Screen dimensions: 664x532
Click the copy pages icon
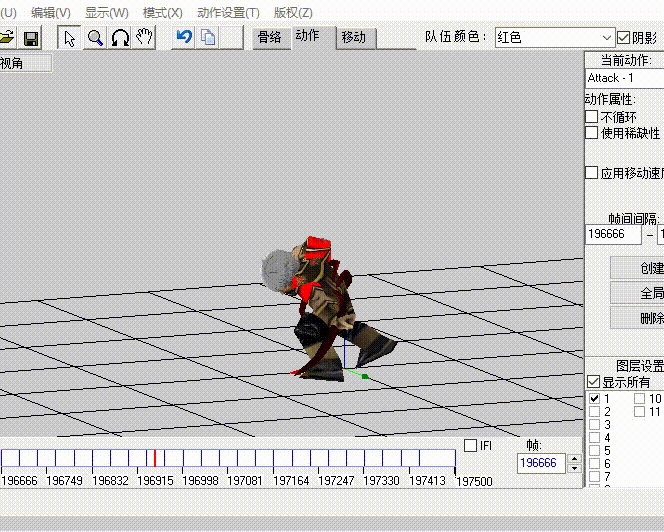[x=208, y=37]
